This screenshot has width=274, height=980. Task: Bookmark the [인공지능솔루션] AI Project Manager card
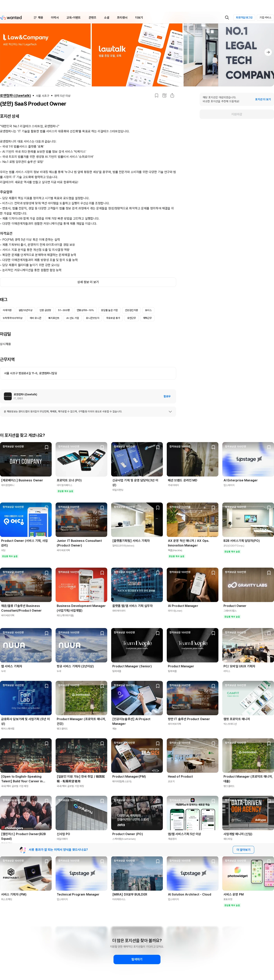point(158,686)
